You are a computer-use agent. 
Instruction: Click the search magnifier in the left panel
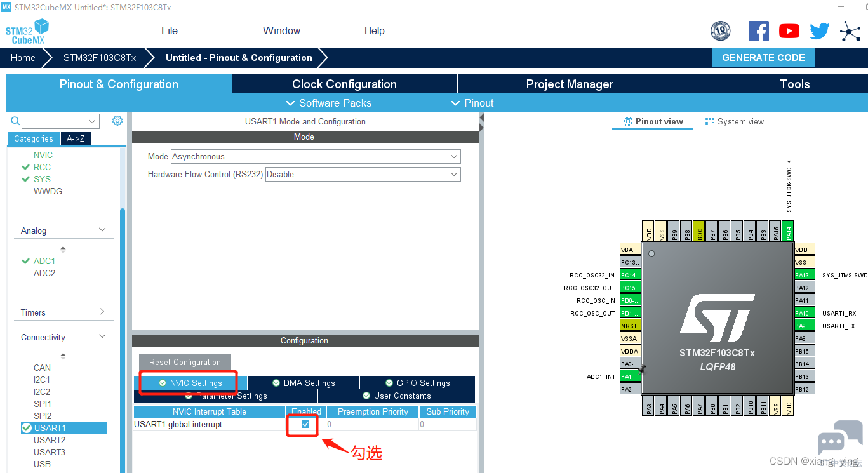click(15, 121)
